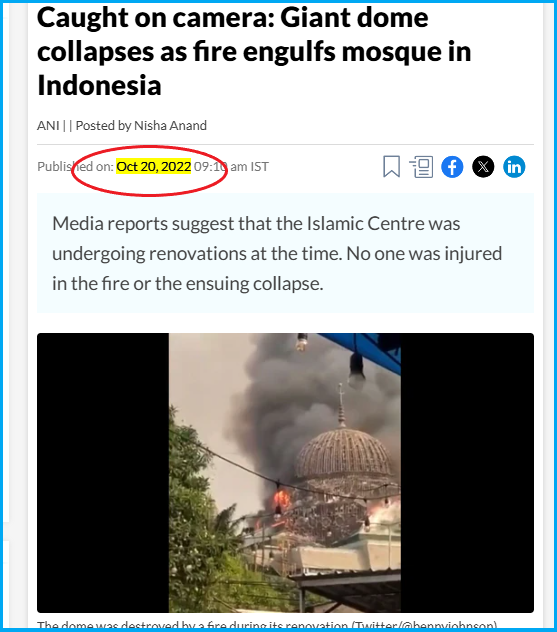Share the article on X

click(x=483, y=166)
